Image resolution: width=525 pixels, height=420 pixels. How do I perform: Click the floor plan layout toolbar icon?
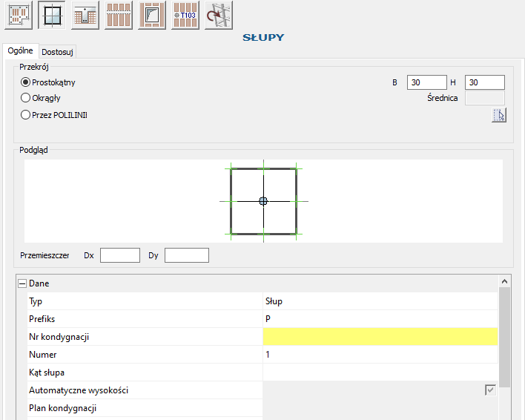(18, 15)
